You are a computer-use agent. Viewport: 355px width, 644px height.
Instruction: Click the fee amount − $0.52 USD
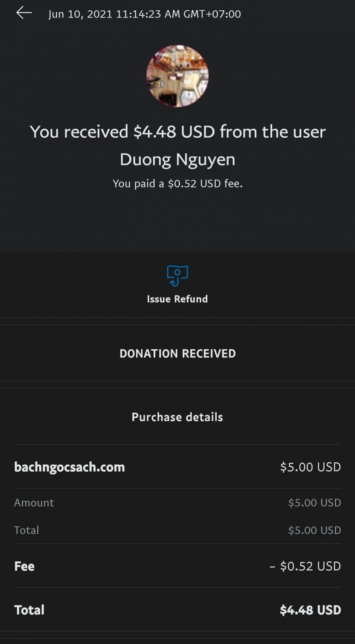coord(305,566)
